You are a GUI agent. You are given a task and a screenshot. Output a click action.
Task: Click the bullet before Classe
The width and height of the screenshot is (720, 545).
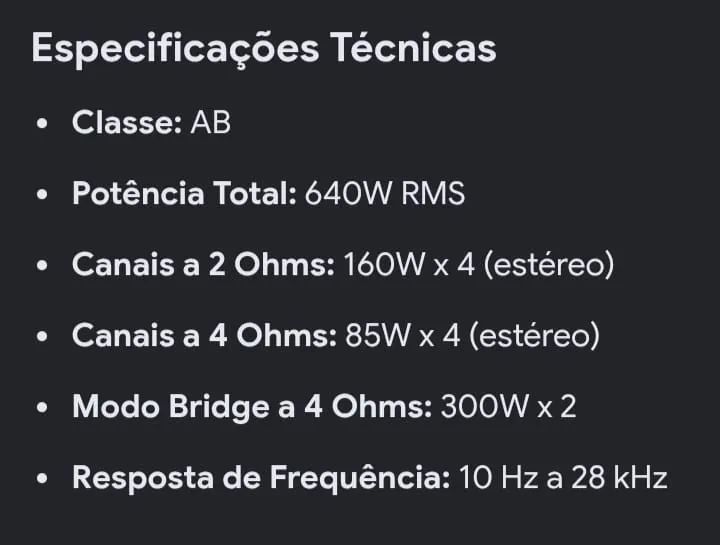click(x=42, y=124)
